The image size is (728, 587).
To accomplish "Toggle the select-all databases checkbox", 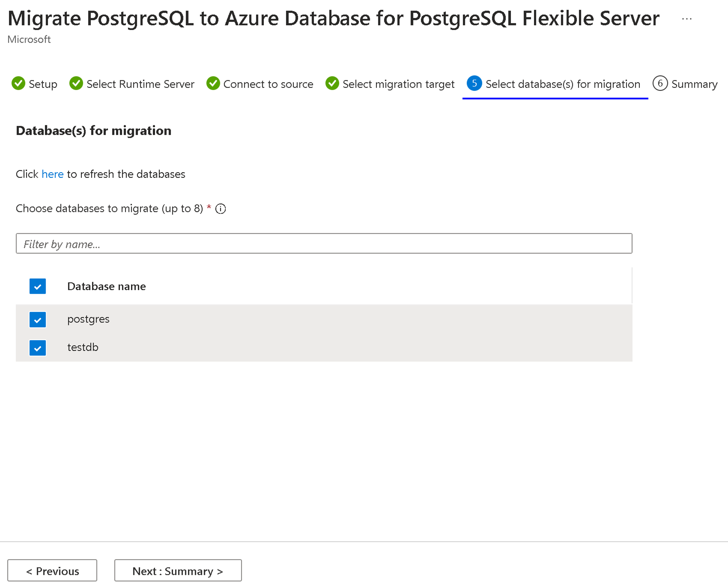I will [37, 286].
